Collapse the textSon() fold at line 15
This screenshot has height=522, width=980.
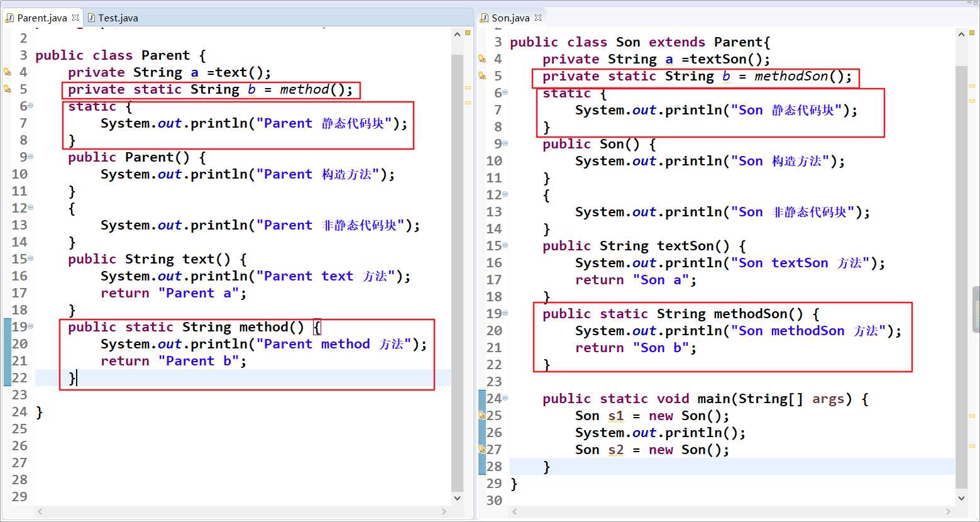pyautogui.click(x=505, y=245)
